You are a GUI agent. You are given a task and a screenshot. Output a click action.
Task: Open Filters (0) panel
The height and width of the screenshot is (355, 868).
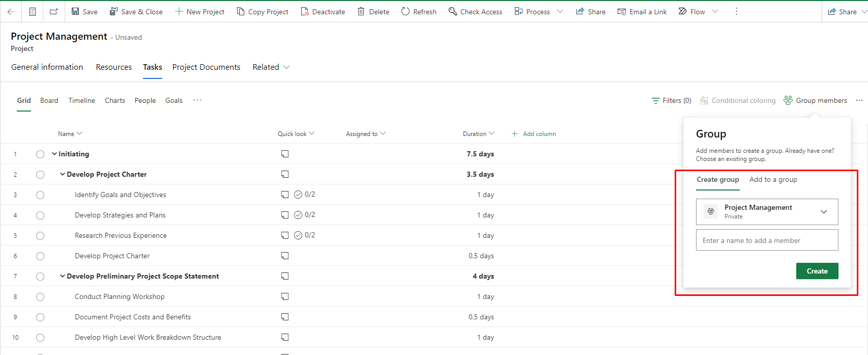click(672, 100)
